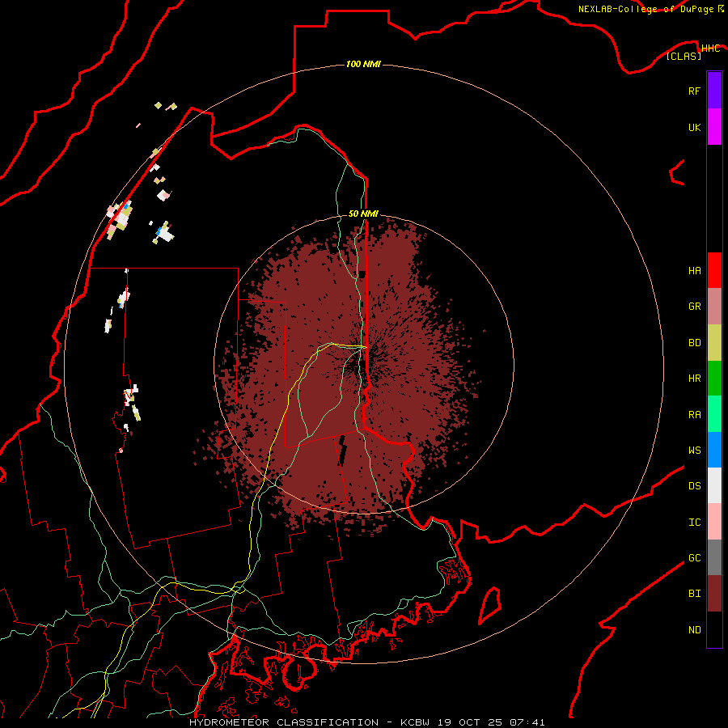Screen dimensions: 728x728
Task: Click the HR legend label
Action: coord(694,379)
